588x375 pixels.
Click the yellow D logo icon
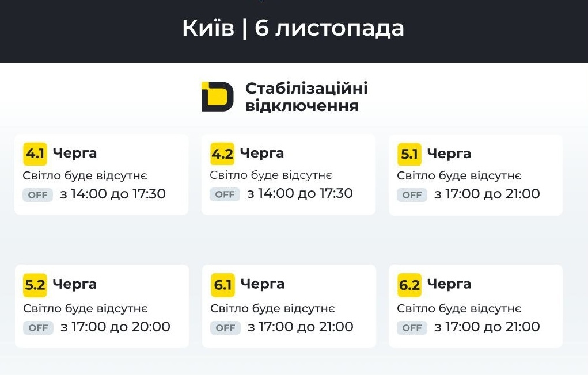[218, 97]
